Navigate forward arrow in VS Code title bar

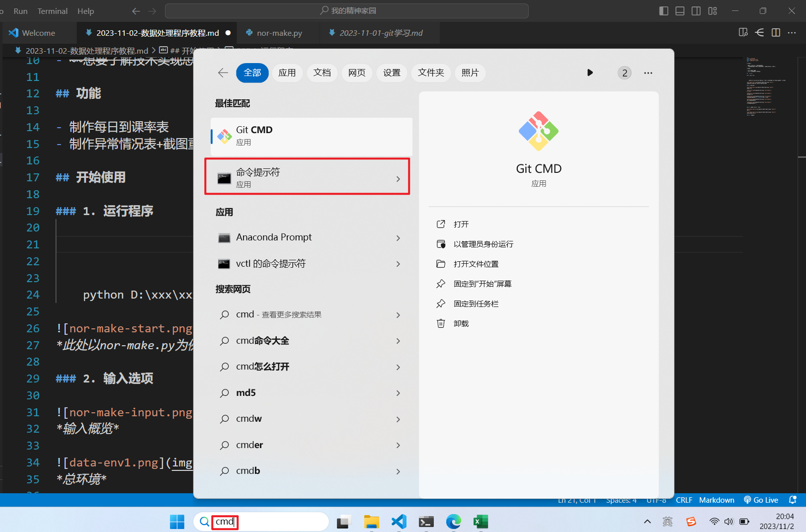tap(152, 11)
